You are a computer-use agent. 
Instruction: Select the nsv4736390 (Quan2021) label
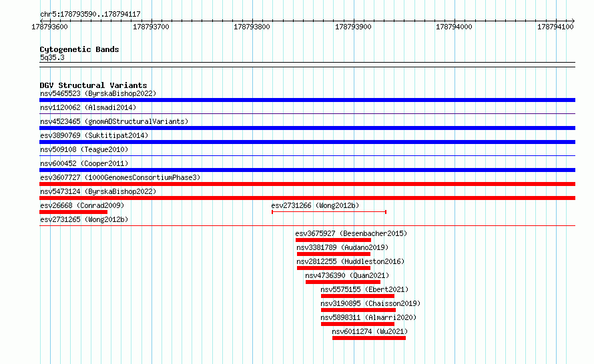click(347, 275)
